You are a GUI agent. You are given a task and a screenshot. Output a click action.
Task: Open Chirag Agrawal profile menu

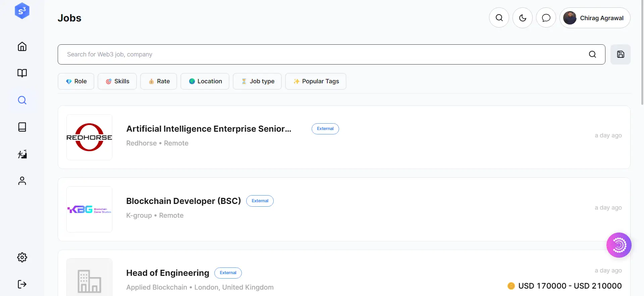point(595,18)
